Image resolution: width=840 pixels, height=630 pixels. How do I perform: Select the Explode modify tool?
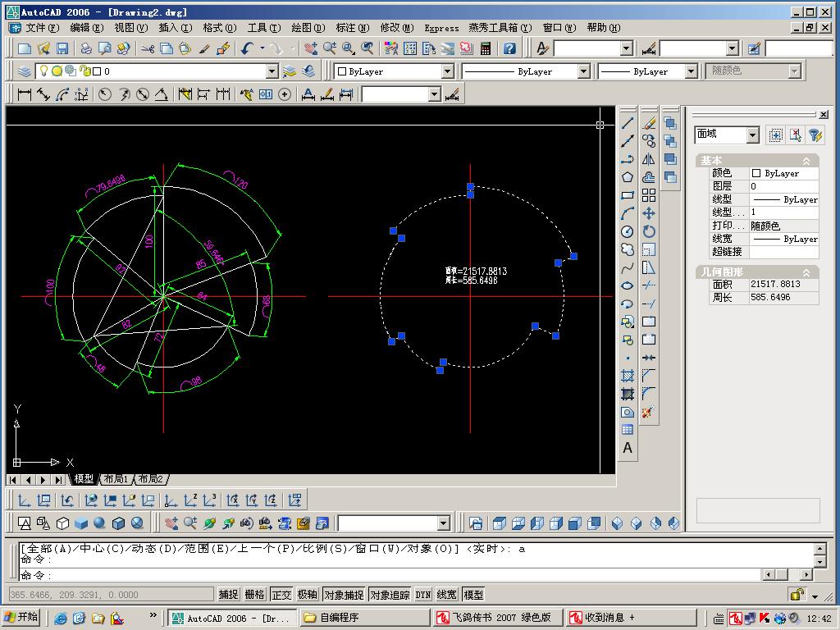[x=649, y=412]
